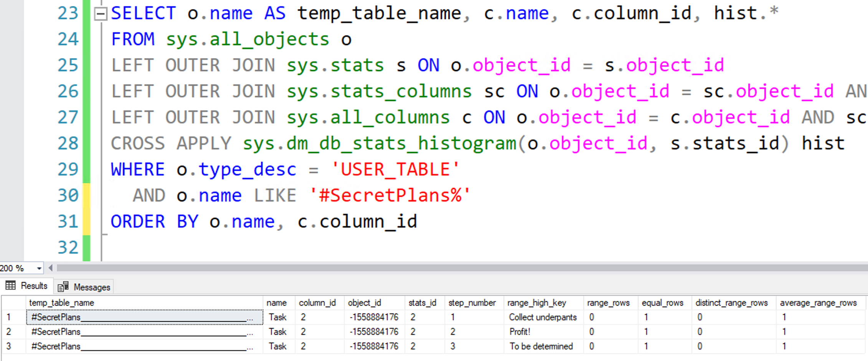This screenshot has height=361, width=868.
Task: Click line number 32 in the editor
Action: pos(68,248)
